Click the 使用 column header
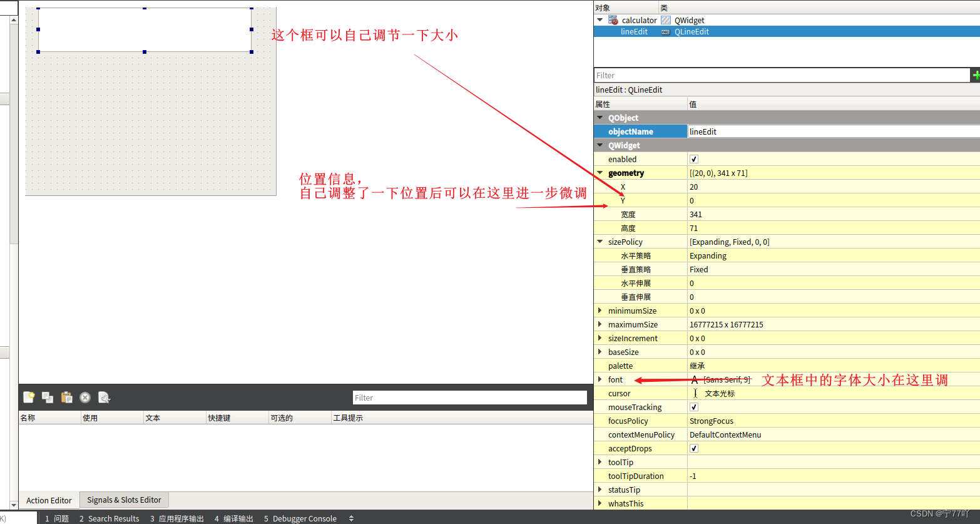This screenshot has width=980, height=524. coord(112,418)
